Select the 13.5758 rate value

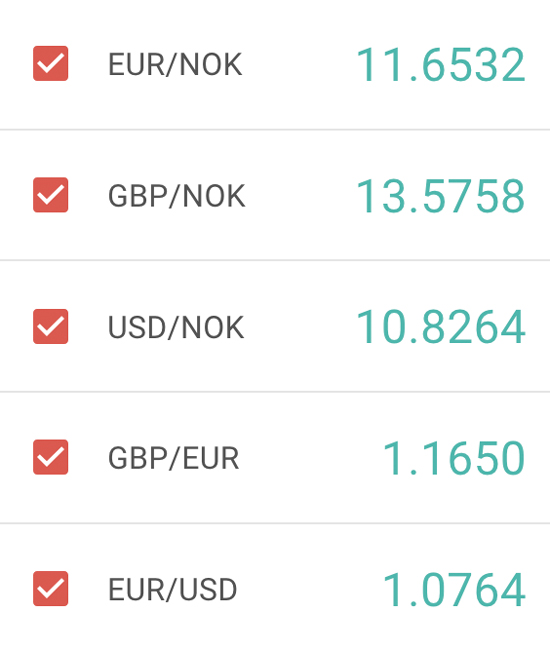coord(441,196)
